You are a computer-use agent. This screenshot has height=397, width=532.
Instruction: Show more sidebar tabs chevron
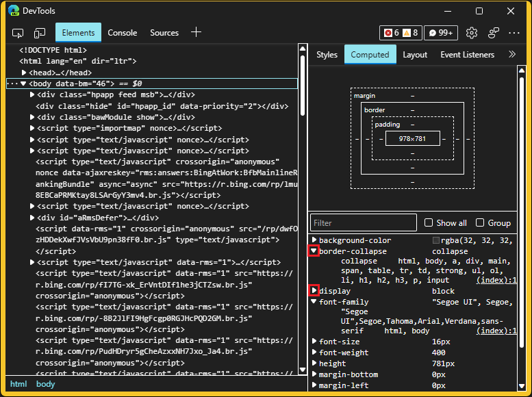pyautogui.click(x=512, y=54)
